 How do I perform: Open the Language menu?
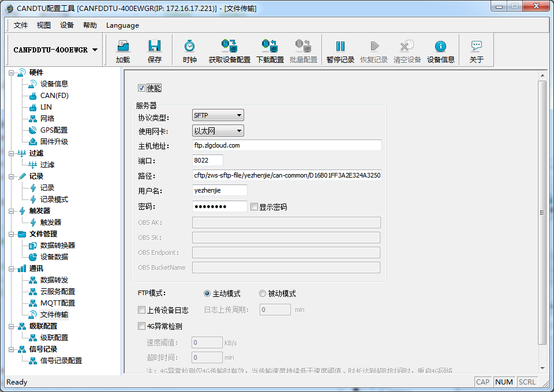(122, 25)
